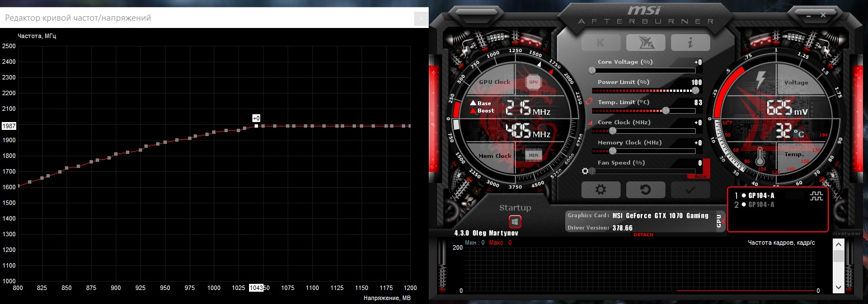Click the 'MSI GeForce GTX 1070 Gaming' card name
This screenshot has height=304, width=868.
[x=660, y=216]
